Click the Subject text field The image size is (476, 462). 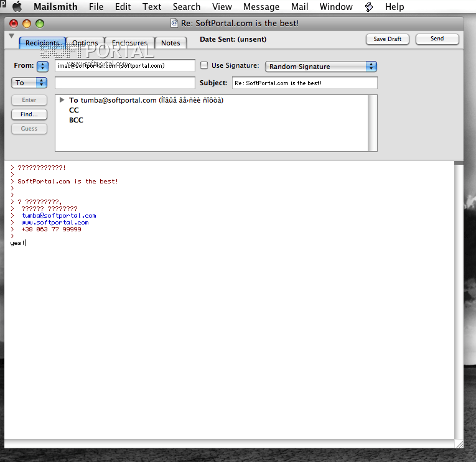305,83
